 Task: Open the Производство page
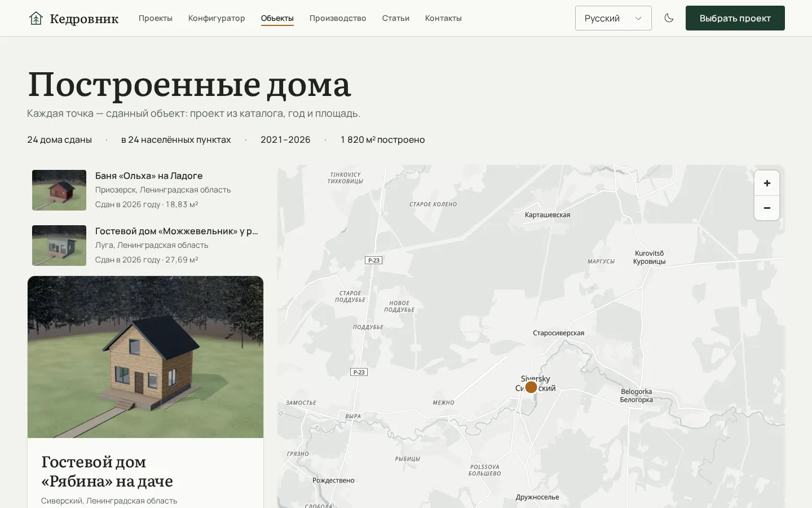(338, 18)
